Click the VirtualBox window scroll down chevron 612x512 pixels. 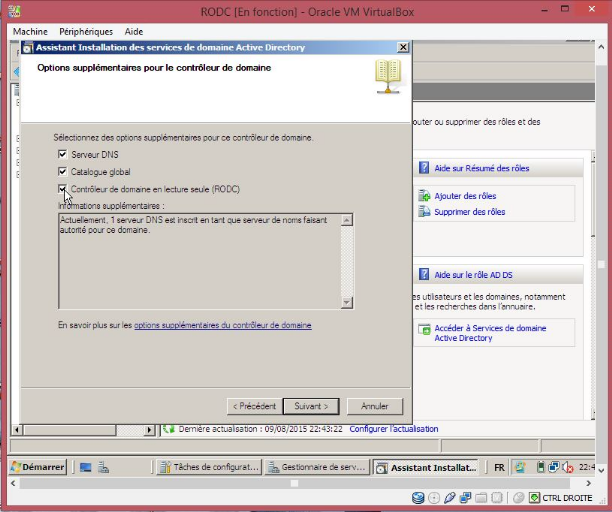point(601,470)
